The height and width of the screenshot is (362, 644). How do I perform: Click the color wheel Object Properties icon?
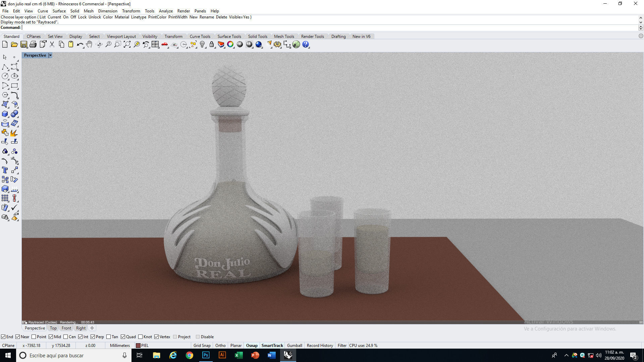coord(230,45)
